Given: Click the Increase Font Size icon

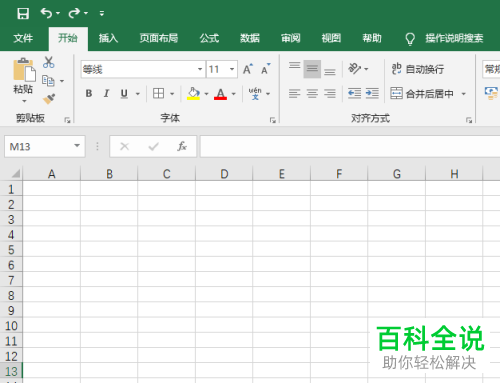Looking at the screenshot, I should pyautogui.click(x=248, y=69).
